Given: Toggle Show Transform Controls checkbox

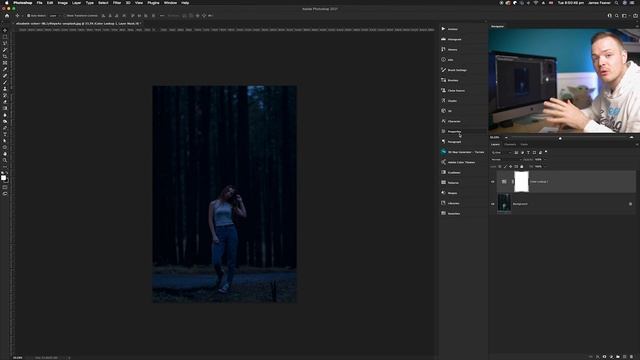Looking at the screenshot, I should (64, 16).
